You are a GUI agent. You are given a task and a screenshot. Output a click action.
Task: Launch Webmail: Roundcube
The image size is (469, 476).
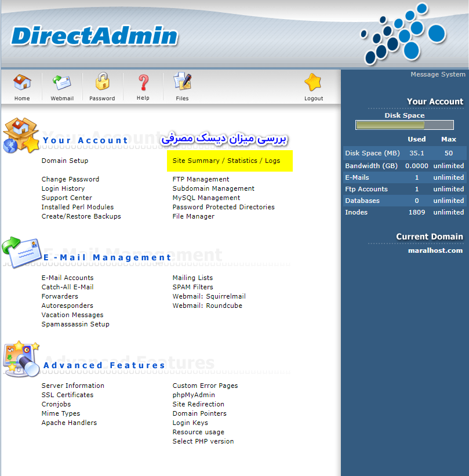pyautogui.click(x=208, y=306)
